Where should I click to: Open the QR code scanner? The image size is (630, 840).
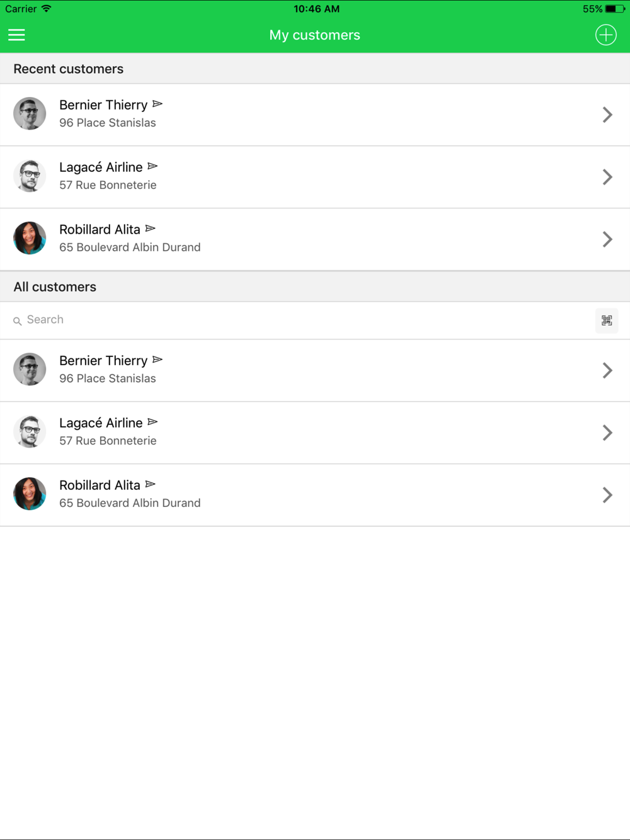tap(606, 321)
